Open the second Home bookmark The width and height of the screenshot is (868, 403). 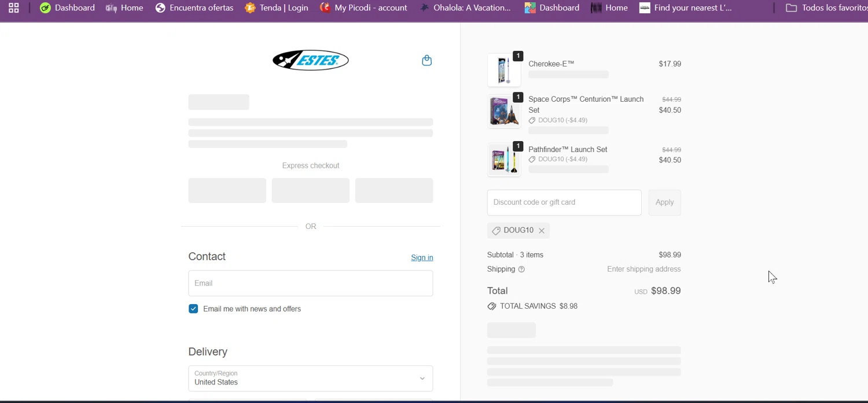tap(609, 8)
